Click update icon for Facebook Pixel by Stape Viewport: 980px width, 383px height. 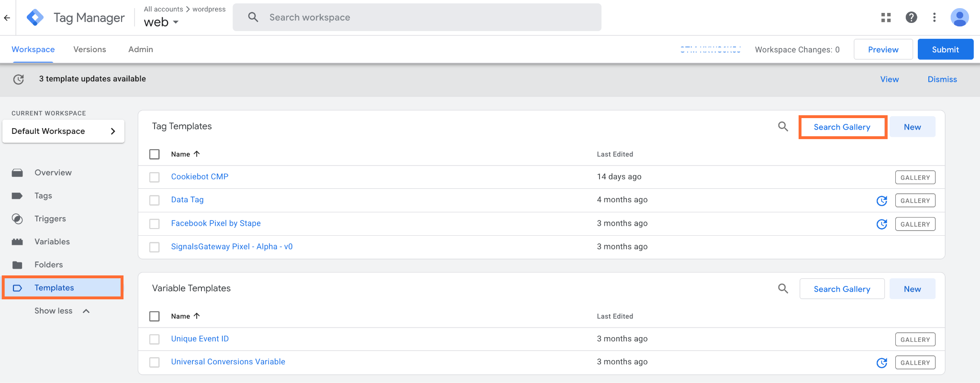pyautogui.click(x=882, y=224)
